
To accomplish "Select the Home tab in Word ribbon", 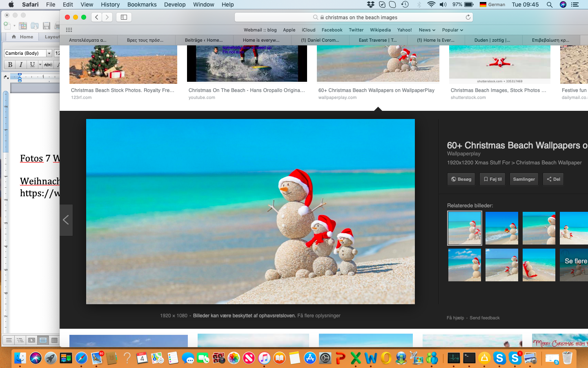I will pos(22,37).
